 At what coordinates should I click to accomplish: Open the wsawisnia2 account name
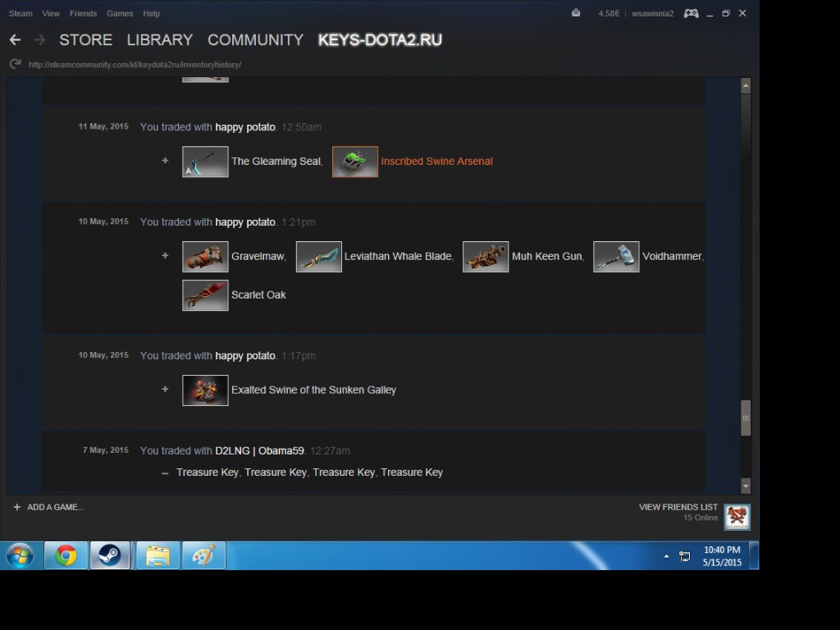[652, 13]
